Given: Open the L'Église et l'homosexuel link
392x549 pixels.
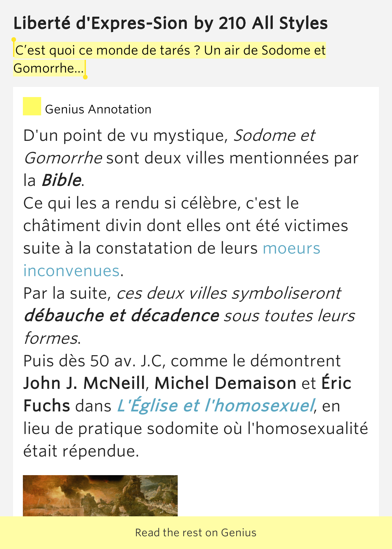Looking at the screenshot, I should click(x=216, y=406).
